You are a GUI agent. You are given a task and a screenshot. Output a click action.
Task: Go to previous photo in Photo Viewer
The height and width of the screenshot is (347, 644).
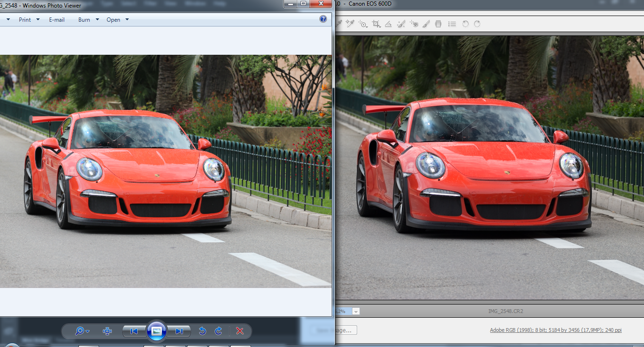(x=134, y=331)
